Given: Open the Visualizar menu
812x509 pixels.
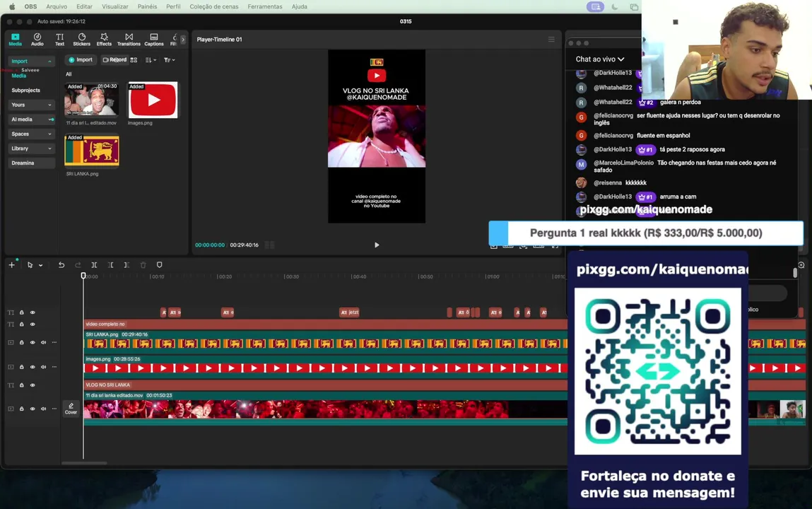Looking at the screenshot, I should click(x=115, y=7).
